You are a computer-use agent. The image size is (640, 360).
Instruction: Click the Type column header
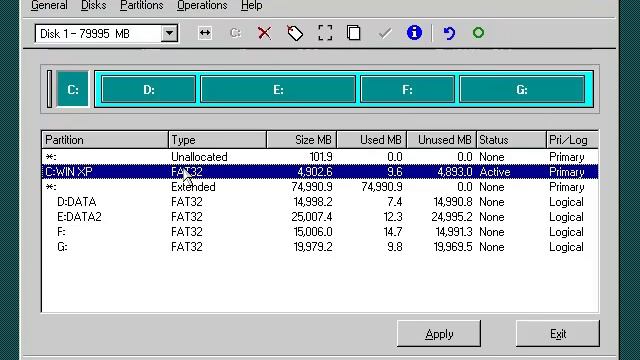217,140
